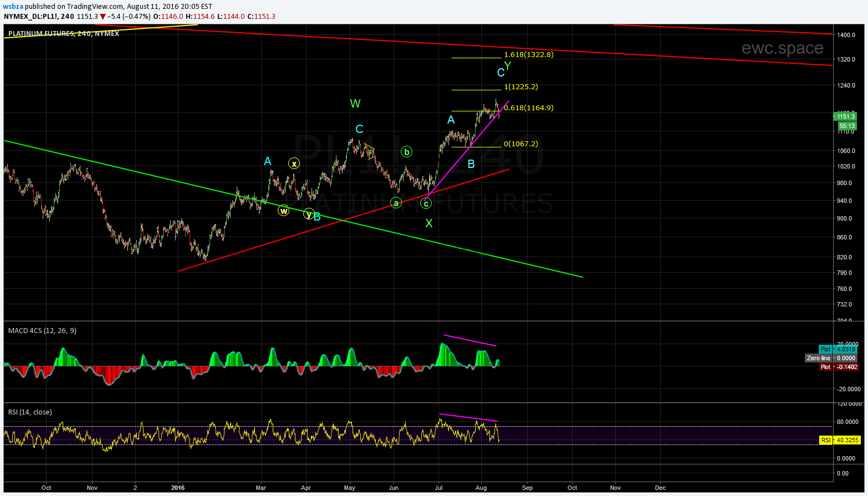This screenshot has width=868, height=496.
Task: Click the 0.618(1164.9) Fibonacci level label
Action: 528,108
